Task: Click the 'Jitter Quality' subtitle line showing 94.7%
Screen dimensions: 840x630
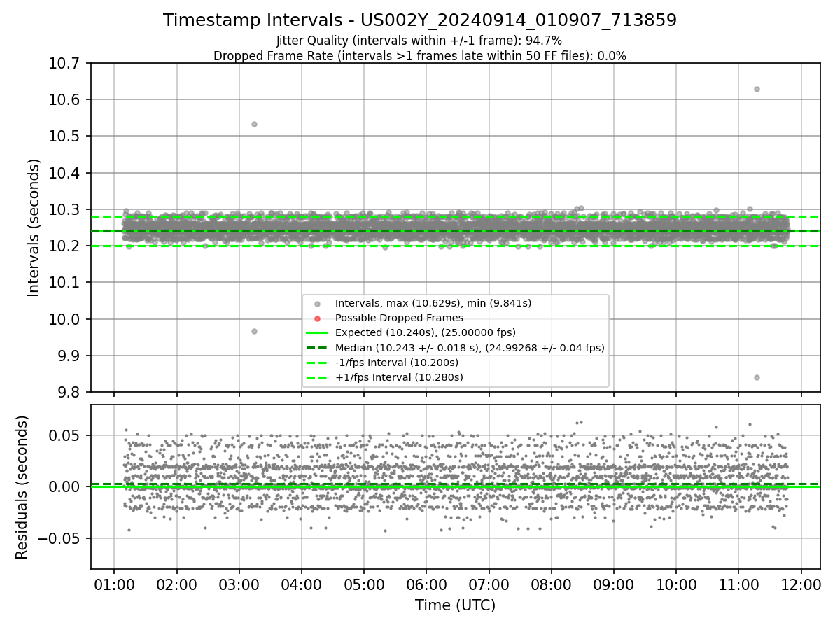Action: coord(419,41)
